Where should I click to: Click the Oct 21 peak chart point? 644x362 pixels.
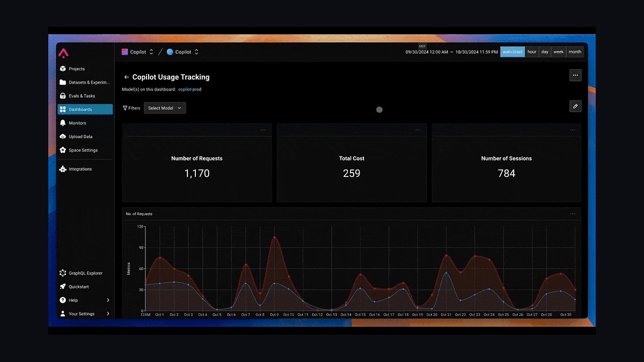(446, 256)
